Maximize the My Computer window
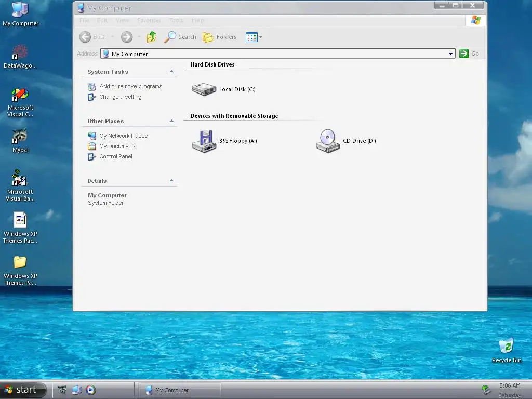This screenshot has height=399, width=532. coord(456,5)
